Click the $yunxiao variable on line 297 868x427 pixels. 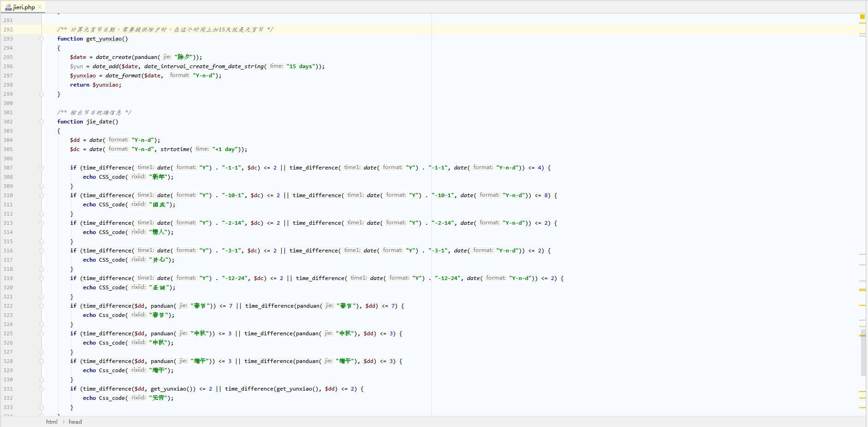83,76
